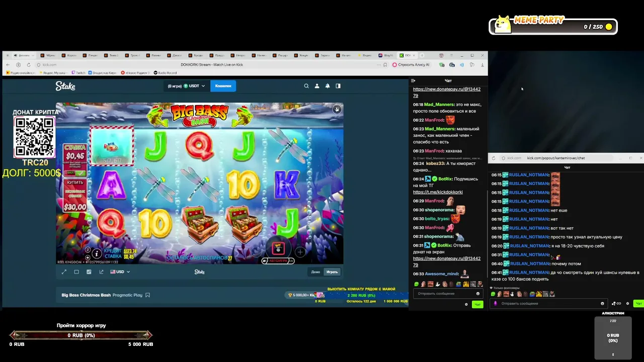
Task: Open Stake notifications bell
Action: [x=328, y=86]
